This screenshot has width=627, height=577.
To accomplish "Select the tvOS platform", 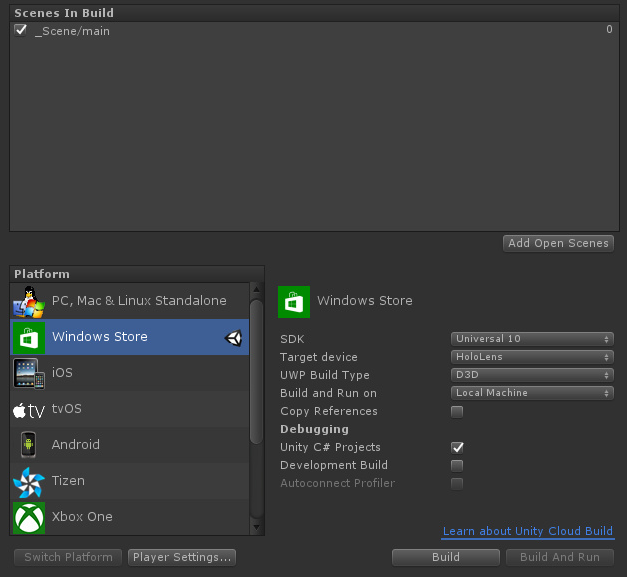I will click(130, 409).
